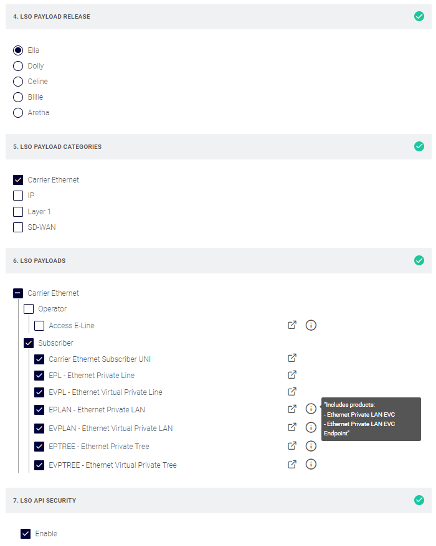
Task: Collapse the Carrier Ethernet tree node
Action: pos(18,293)
